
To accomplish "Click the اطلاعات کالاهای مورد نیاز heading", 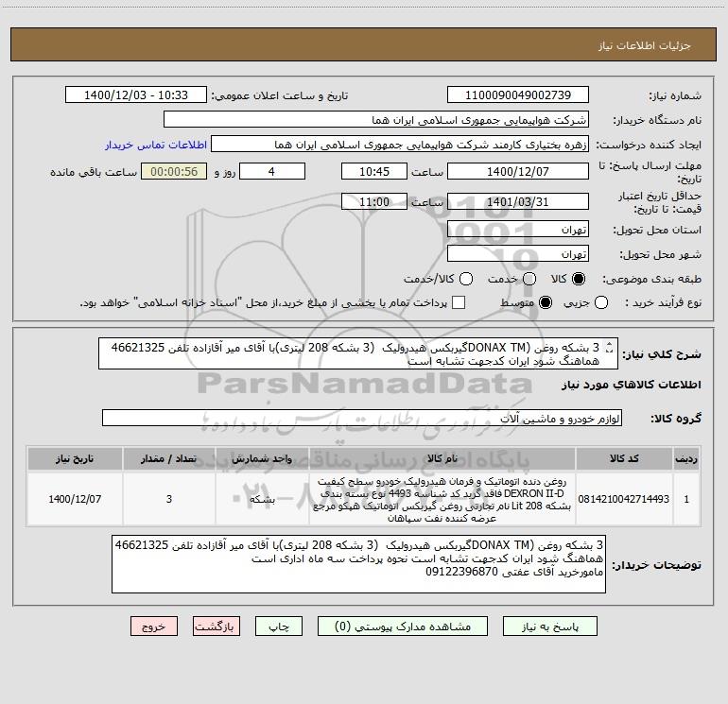I will tap(631, 385).
